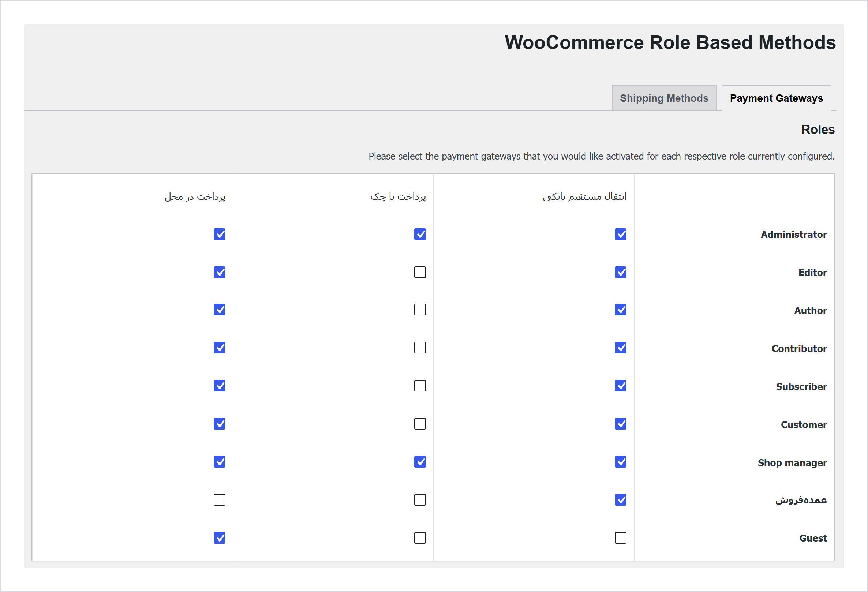This screenshot has height=592, width=868.
Task: Disable cash on delivery for Guest
Action: coord(219,538)
